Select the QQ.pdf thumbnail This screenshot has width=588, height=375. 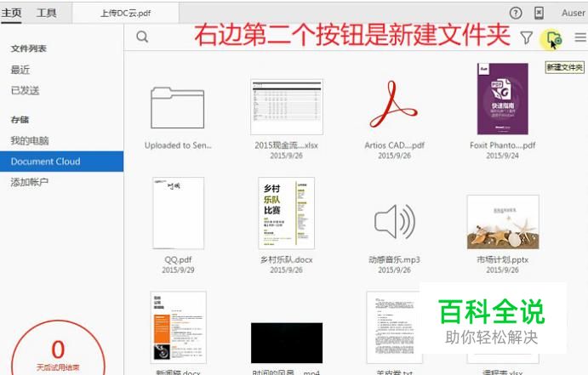179,213
